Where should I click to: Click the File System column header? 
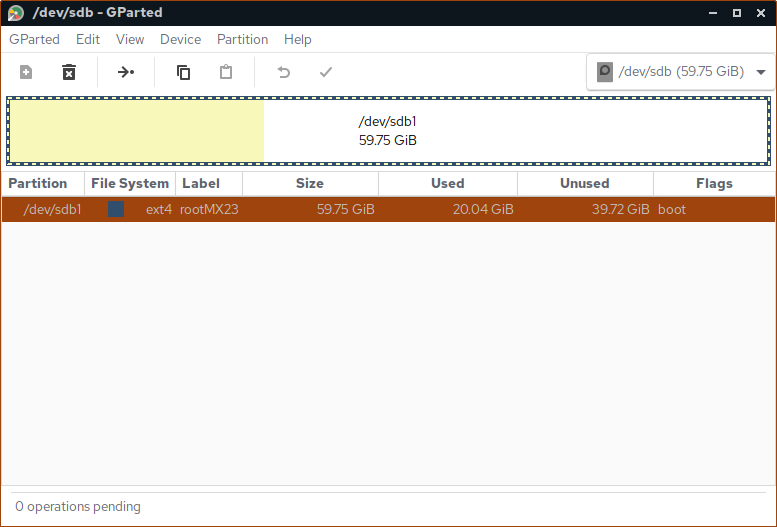130,184
